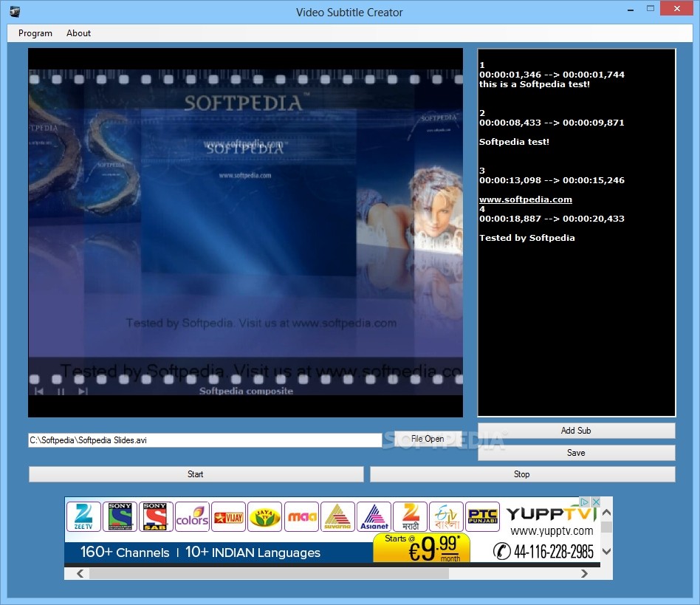The height and width of the screenshot is (605, 700).
Task: Open the About menu
Action: pyautogui.click(x=78, y=33)
